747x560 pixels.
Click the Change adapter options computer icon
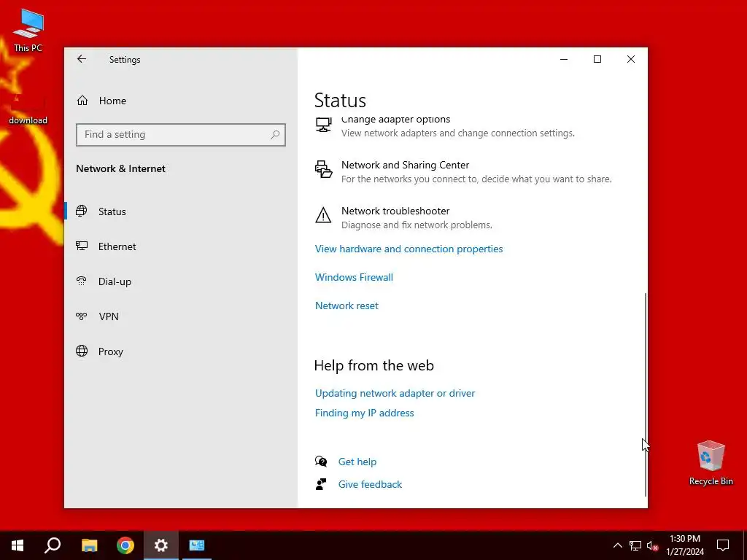(323, 125)
